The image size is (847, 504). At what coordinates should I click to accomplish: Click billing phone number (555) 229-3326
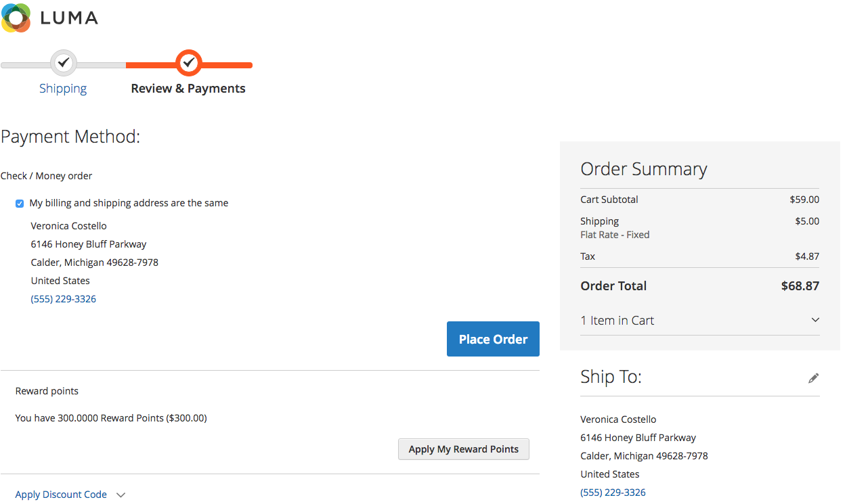tap(64, 299)
